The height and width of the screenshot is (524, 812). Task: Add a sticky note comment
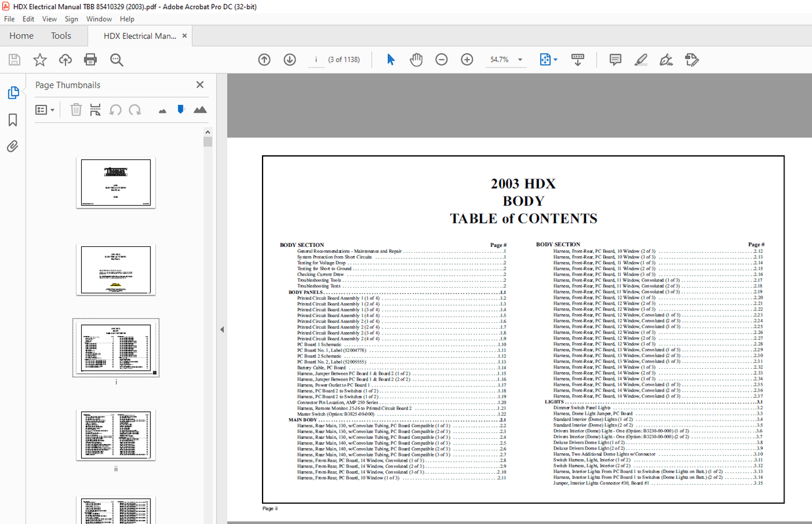pyautogui.click(x=615, y=60)
